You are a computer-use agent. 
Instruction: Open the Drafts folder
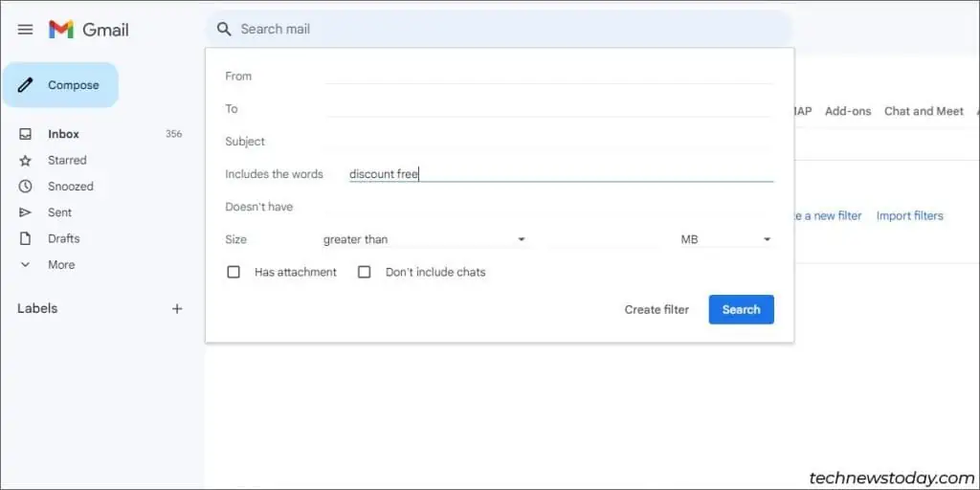click(x=64, y=238)
